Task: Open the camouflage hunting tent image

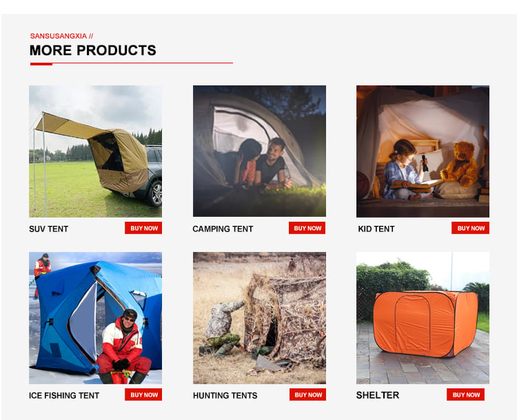Action: pyautogui.click(x=259, y=318)
